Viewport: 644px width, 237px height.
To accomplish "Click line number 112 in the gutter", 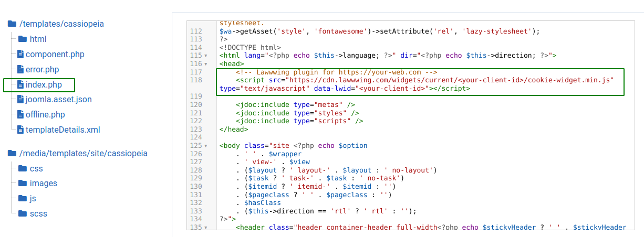I will pos(196,31).
